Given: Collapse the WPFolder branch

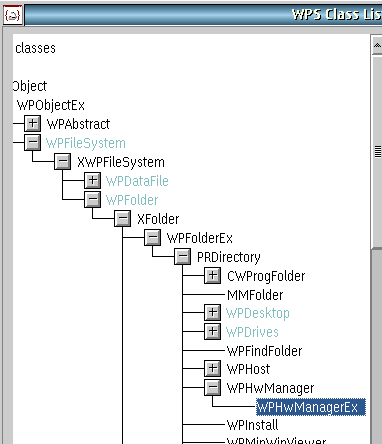Looking at the screenshot, I should click(93, 200).
